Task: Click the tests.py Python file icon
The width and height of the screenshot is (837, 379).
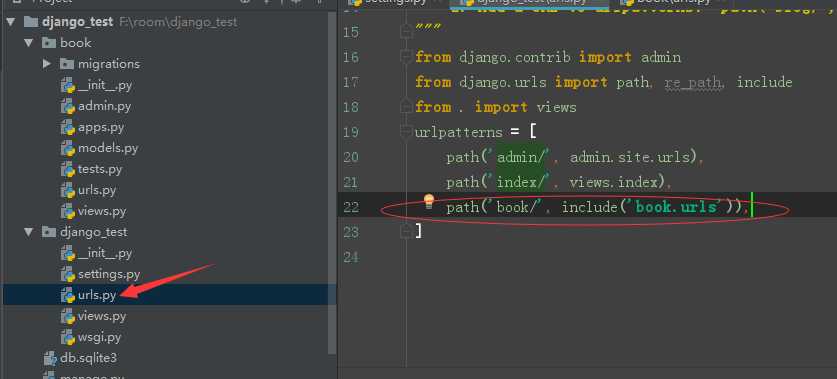Action: pyautogui.click(x=68, y=170)
